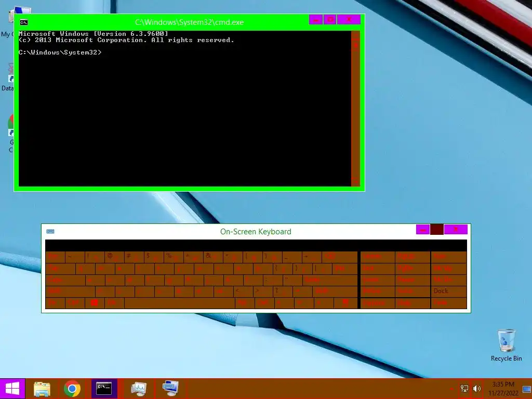This screenshot has width=532, height=399.
Task: Tap the @ 2 key on On-Screen Keyboard
Action: pyautogui.click(x=114, y=257)
